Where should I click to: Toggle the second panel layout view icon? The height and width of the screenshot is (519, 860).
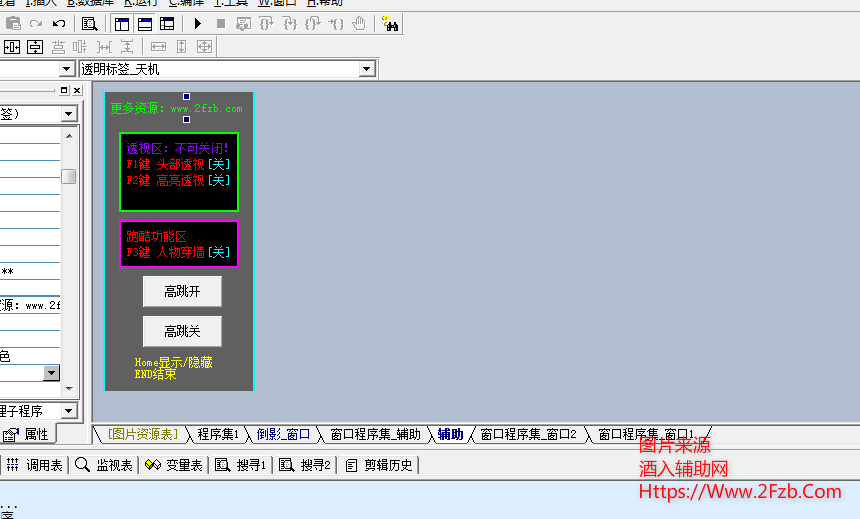click(145, 23)
